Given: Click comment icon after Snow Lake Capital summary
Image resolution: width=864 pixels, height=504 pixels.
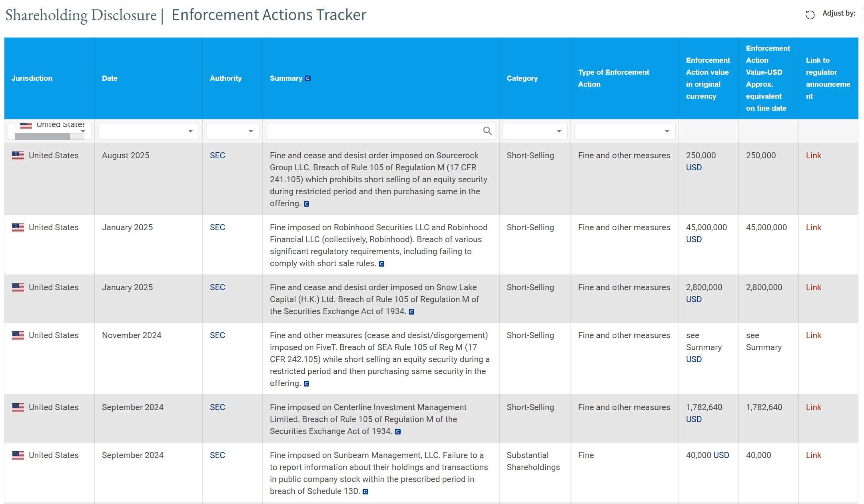Looking at the screenshot, I should [411, 312].
